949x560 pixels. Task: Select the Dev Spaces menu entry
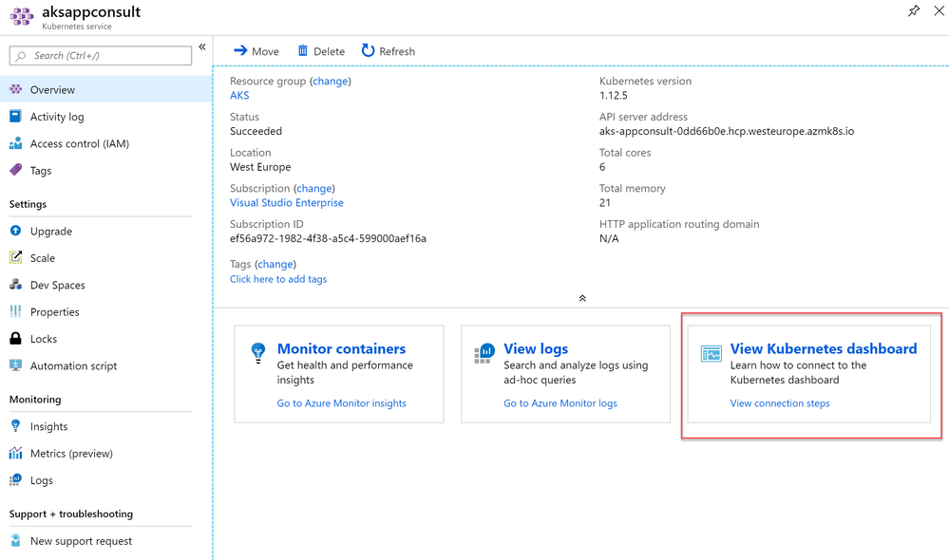pos(105,285)
